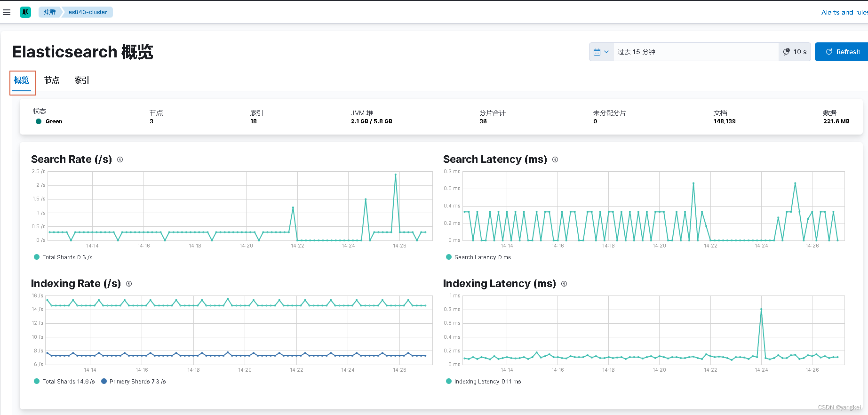Image resolution: width=868 pixels, height=415 pixels.
Task: Switch to the 索引 tab
Action: (x=82, y=80)
